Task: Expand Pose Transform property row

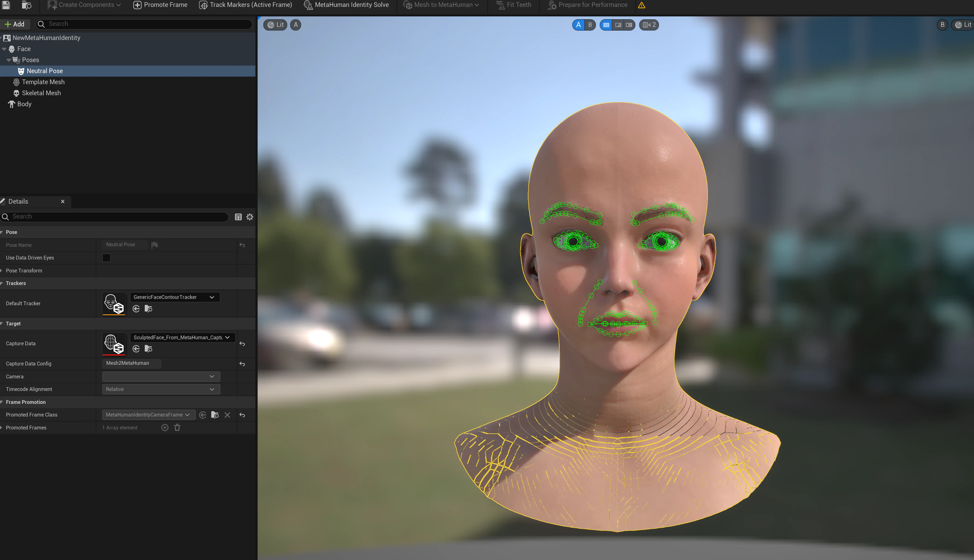Action: click(2, 271)
